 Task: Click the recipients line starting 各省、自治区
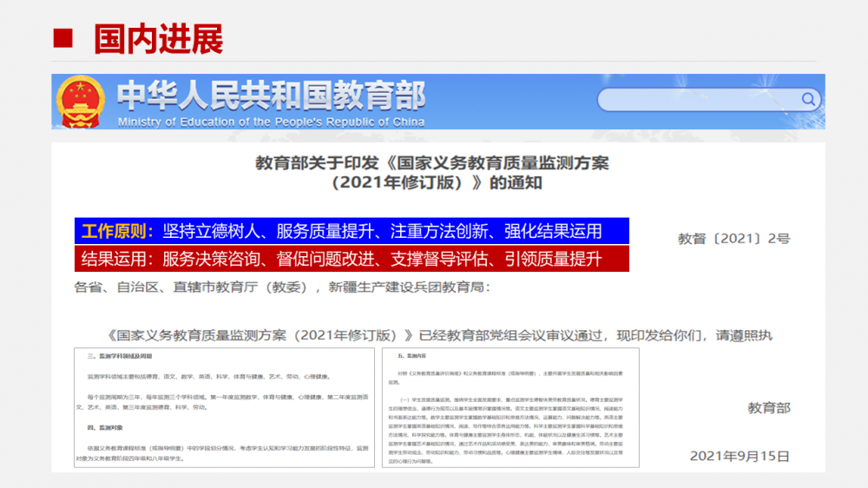pyautogui.click(x=282, y=287)
